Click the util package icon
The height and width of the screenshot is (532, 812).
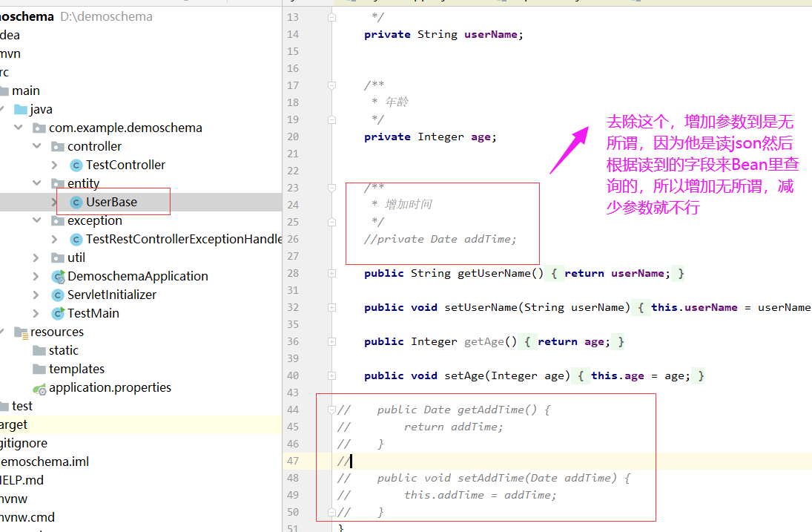pyautogui.click(x=58, y=257)
